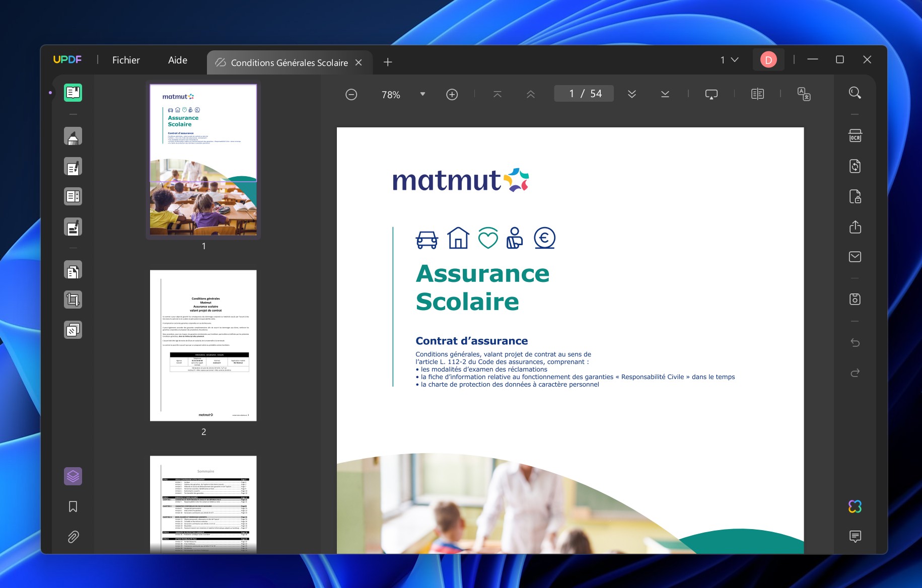Select the crop pages tool
Viewport: 922px width, 588px height.
coord(73,300)
